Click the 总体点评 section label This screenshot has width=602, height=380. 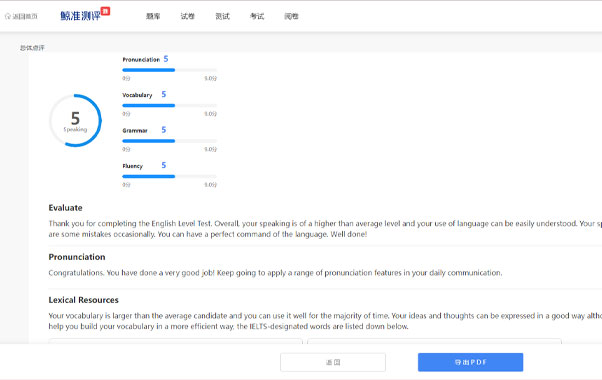coord(32,48)
